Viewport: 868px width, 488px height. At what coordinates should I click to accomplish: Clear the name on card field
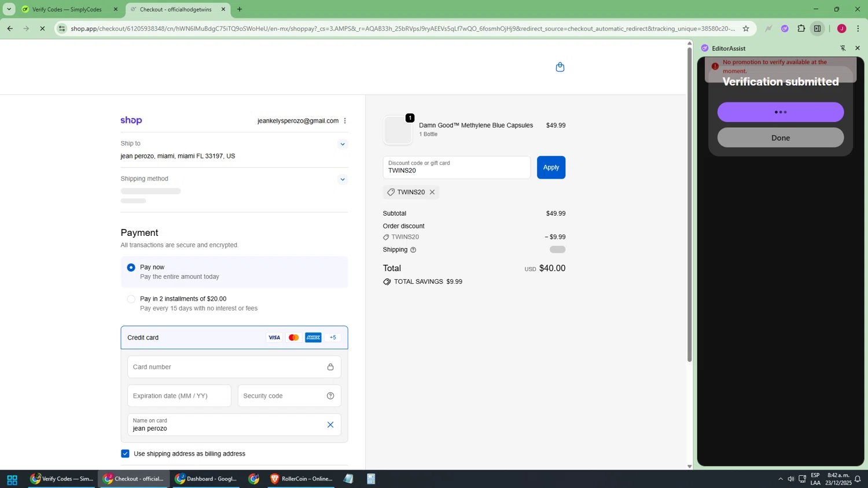coord(330,425)
